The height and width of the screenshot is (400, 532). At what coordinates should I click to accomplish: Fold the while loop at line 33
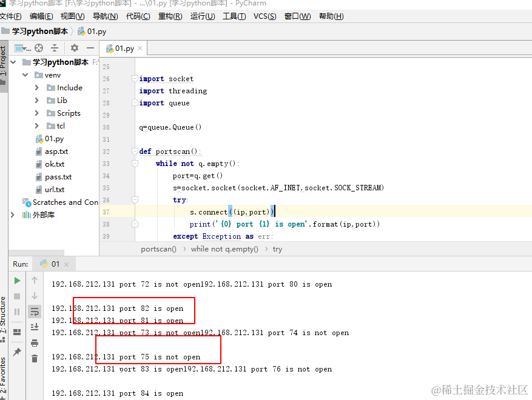(135, 164)
